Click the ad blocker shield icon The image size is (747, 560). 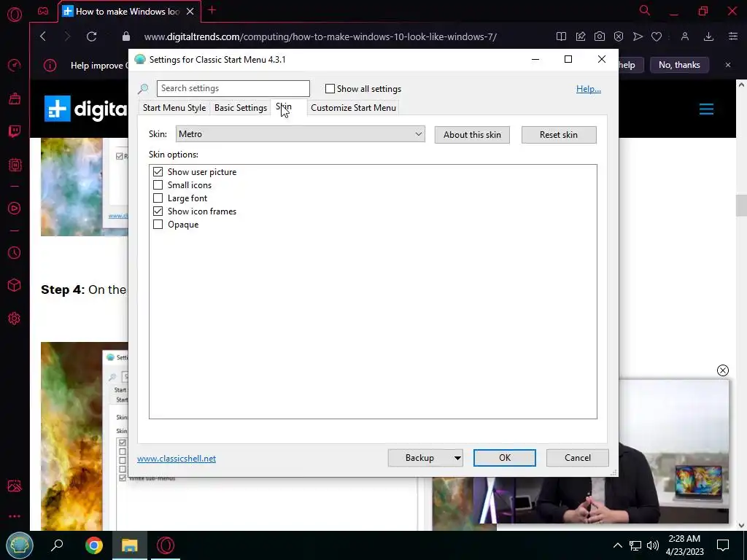619,36
